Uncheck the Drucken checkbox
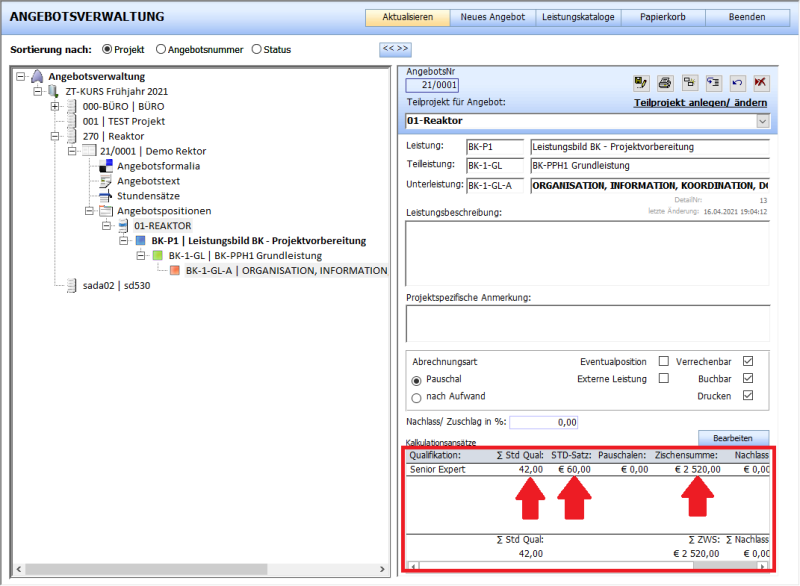 click(x=748, y=395)
